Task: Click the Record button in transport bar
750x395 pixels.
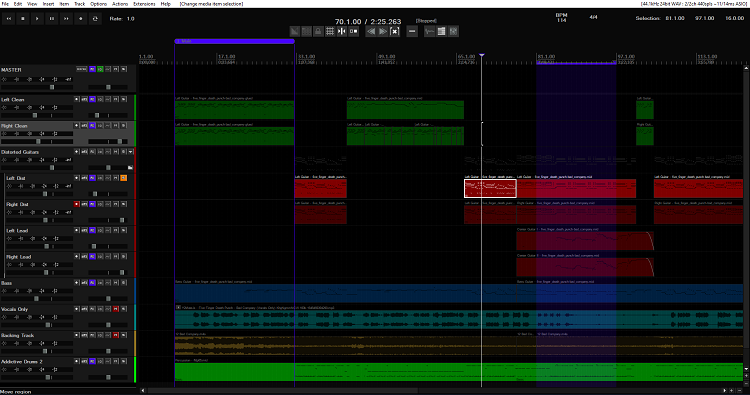Action: 80,19
